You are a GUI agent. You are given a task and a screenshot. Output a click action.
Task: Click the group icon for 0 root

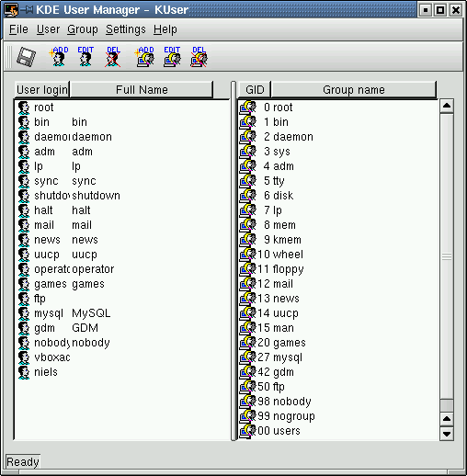coord(247,108)
